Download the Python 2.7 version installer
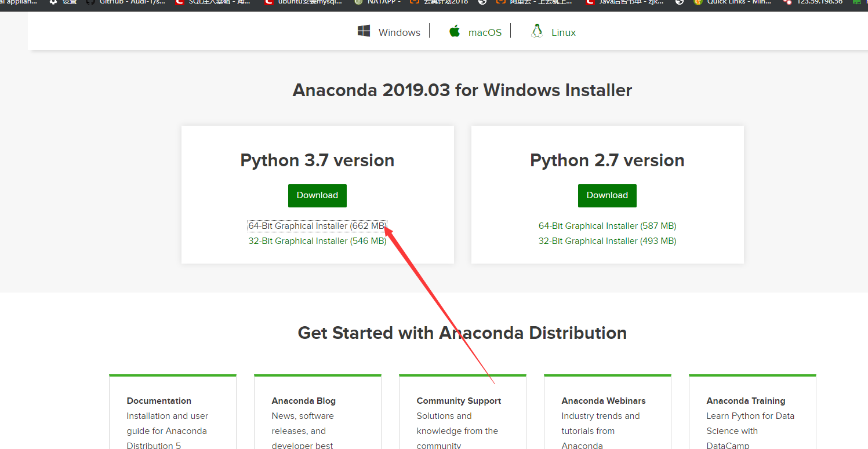The height and width of the screenshot is (449, 868). click(607, 196)
